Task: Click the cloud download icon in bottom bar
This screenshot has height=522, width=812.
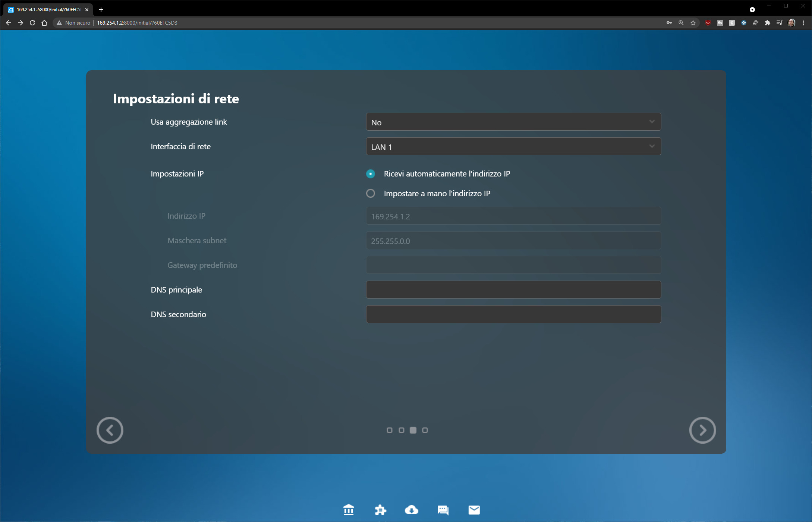Action: click(x=411, y=510)
